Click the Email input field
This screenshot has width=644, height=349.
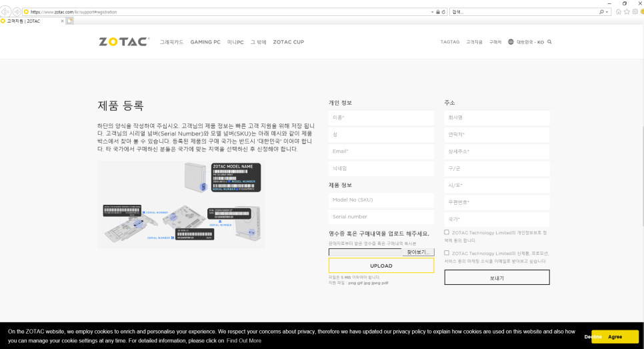click(381, 151)
